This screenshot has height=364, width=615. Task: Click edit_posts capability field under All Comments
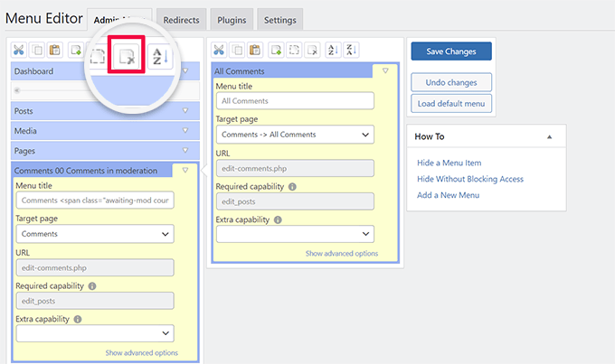point(295,201)
